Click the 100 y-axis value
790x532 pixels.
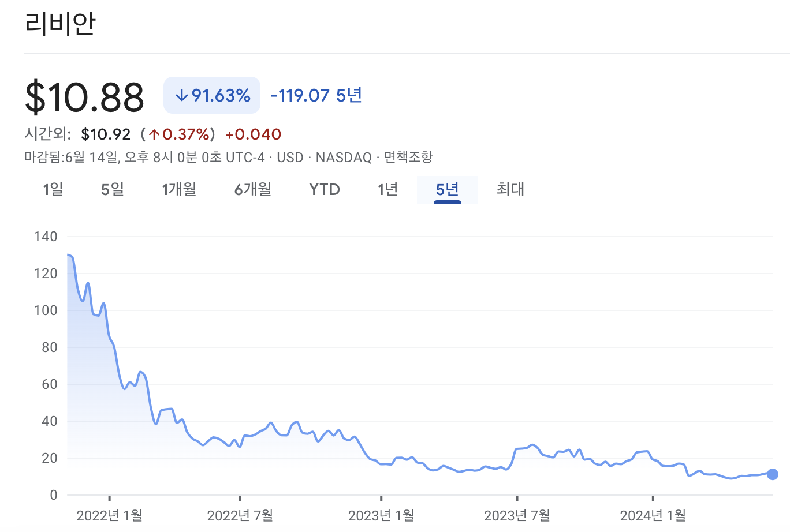pos(46,310)
